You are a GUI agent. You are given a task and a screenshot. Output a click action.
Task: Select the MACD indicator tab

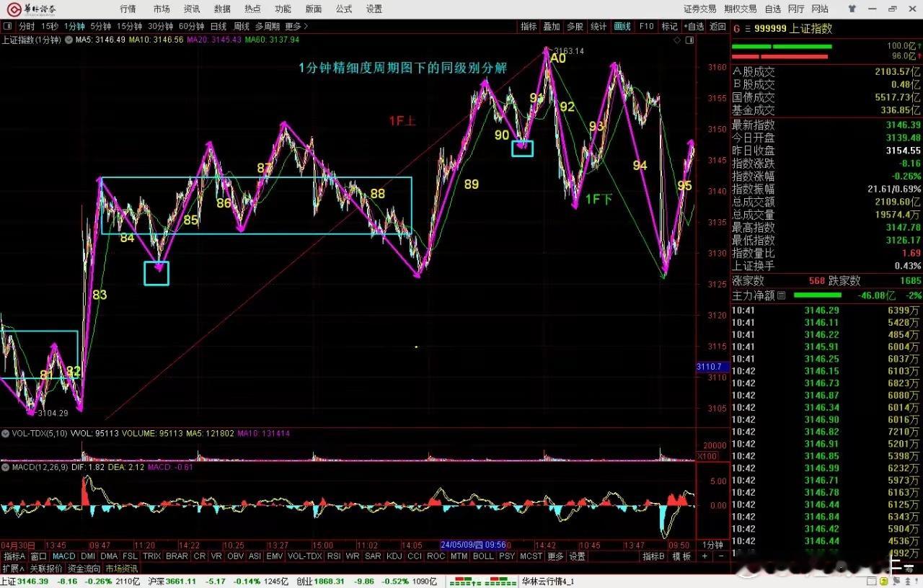(63, 556)
